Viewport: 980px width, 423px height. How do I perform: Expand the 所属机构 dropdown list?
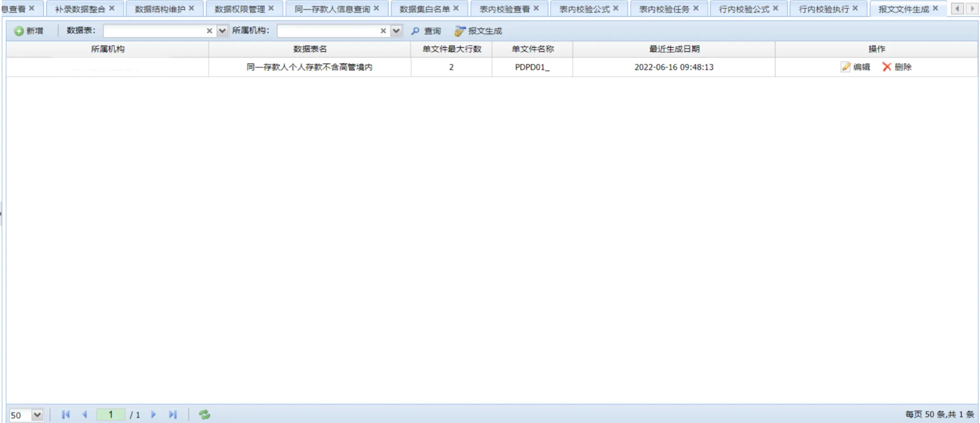[396, 31]
